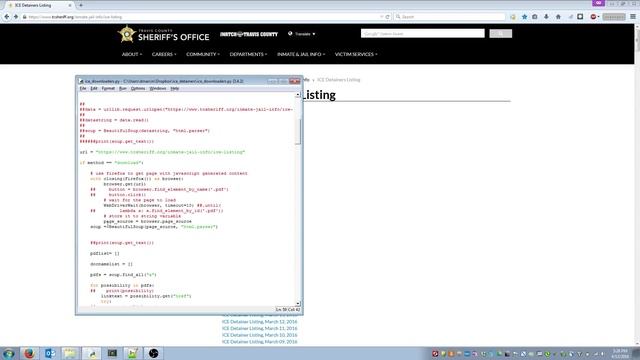Screen dimensions: 640x360
Task: Click the Firefox forward arrow
Action: 16,17
